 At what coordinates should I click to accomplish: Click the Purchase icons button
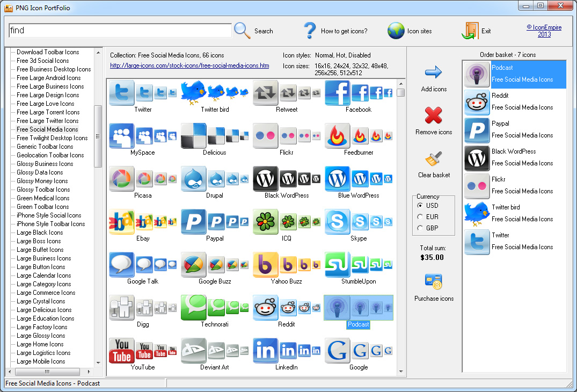point(434,282)
